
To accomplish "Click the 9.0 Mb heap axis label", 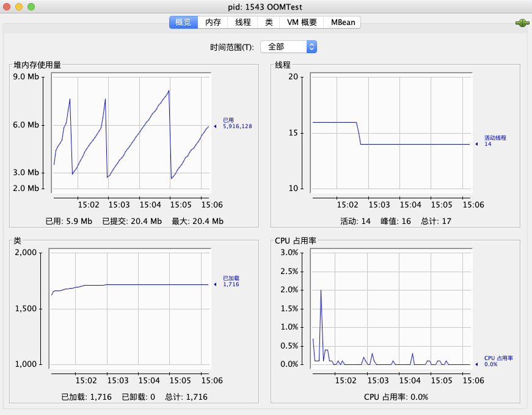I will click(26, 77).
